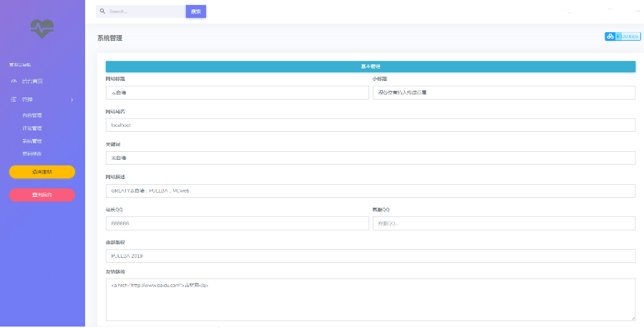Click the 网站域名 field containing localhost
Image resolution: width=644 pixels, height=328 pixels.
coord(371,125)
